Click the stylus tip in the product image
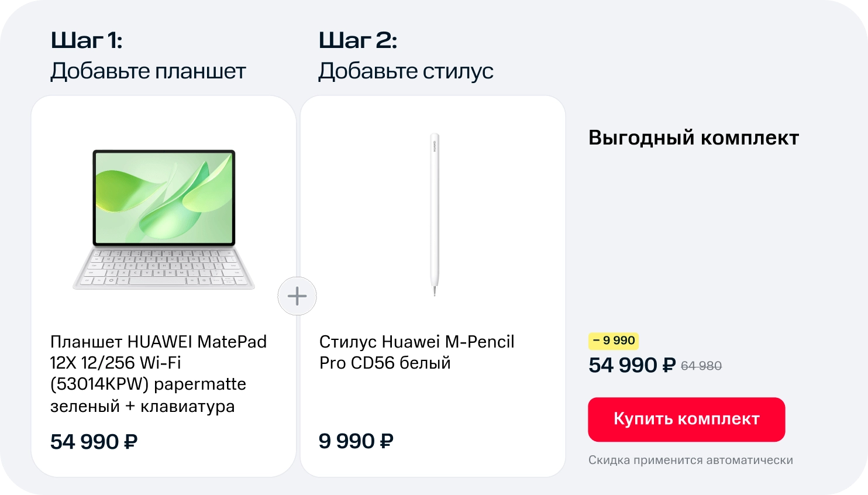The width and height of the screenshot is (868, 495). click(x=434, y=291)
